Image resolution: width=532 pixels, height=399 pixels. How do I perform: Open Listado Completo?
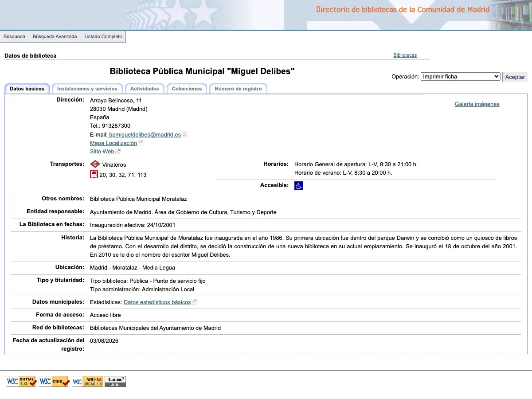coord(103,36)
